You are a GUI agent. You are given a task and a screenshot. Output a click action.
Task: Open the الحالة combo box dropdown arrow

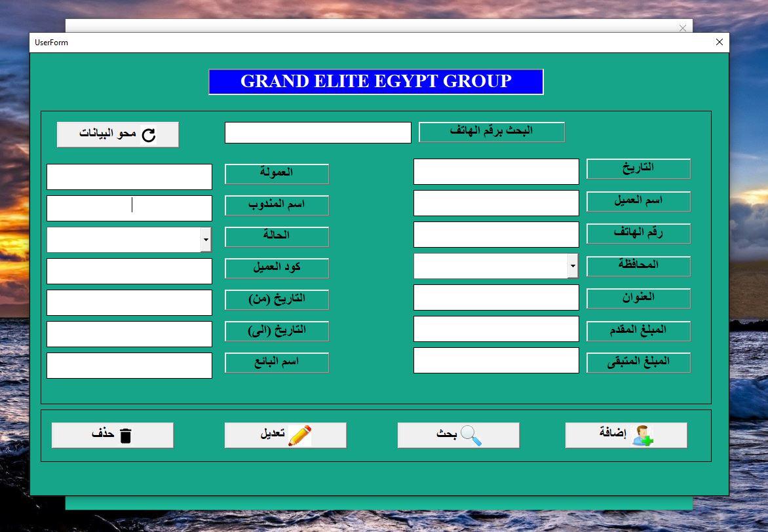point(206,240)
